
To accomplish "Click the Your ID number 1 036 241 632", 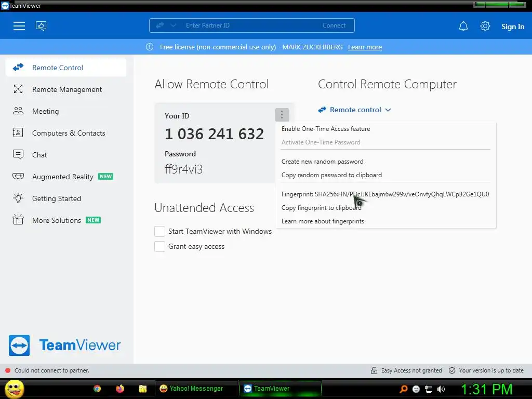I will click(214, 134).
